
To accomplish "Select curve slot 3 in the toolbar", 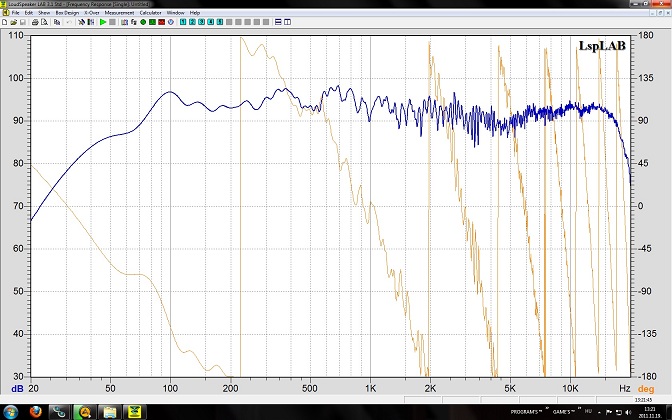I will [201, 22].
